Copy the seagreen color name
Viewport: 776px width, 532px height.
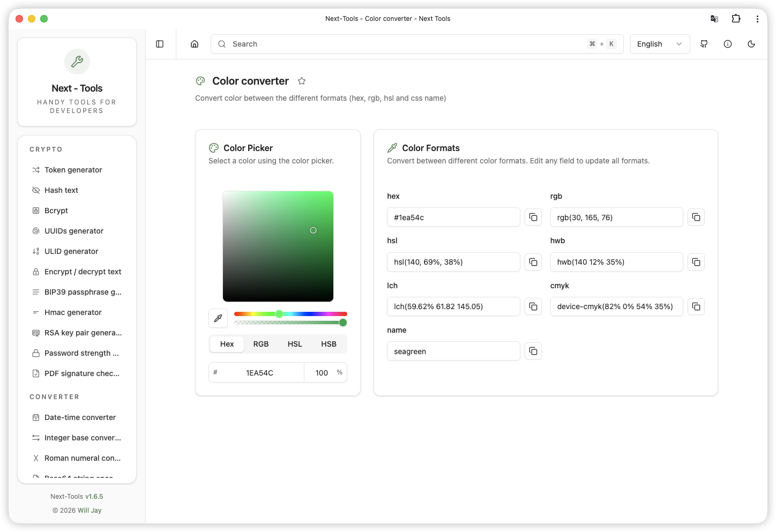coord(533,351)
